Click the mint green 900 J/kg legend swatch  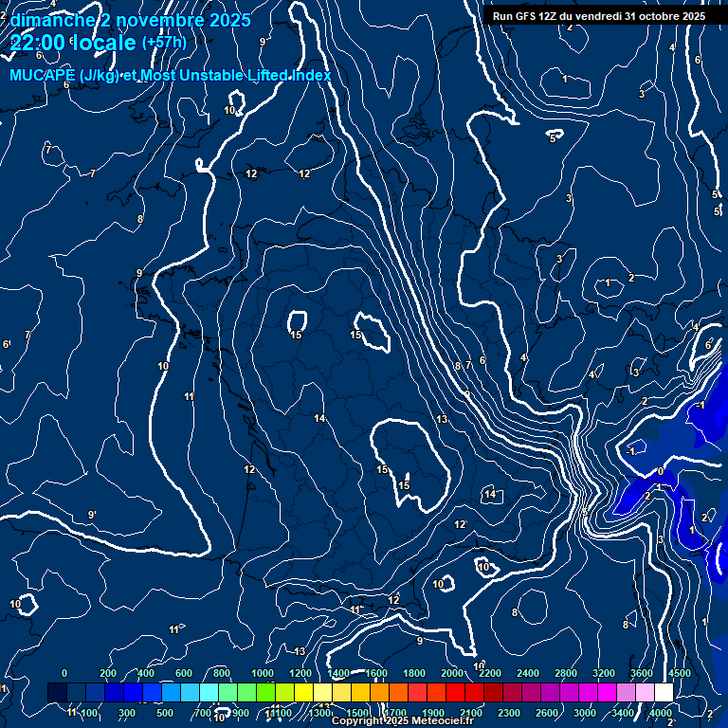[x=227, y=692]
